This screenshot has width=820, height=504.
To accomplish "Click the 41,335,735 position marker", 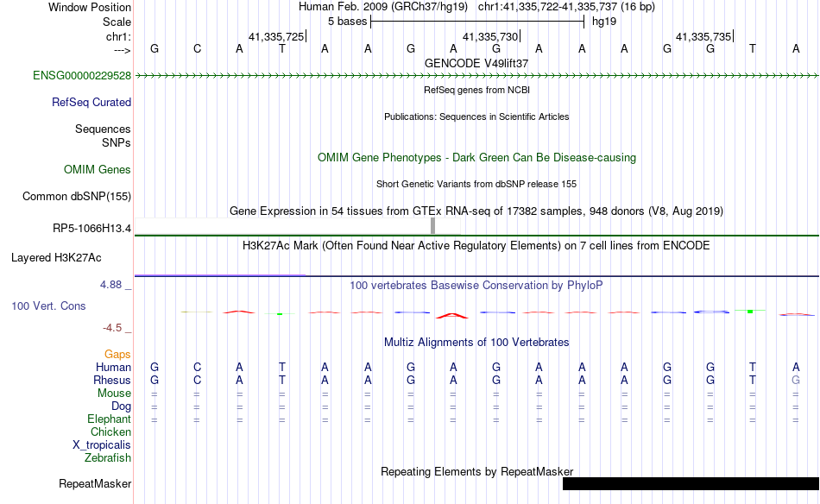I will click(703, 36).
